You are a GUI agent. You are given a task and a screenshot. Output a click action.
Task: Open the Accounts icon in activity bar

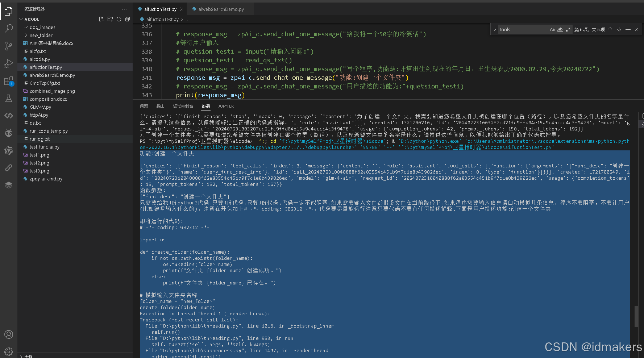coord(9,334)
